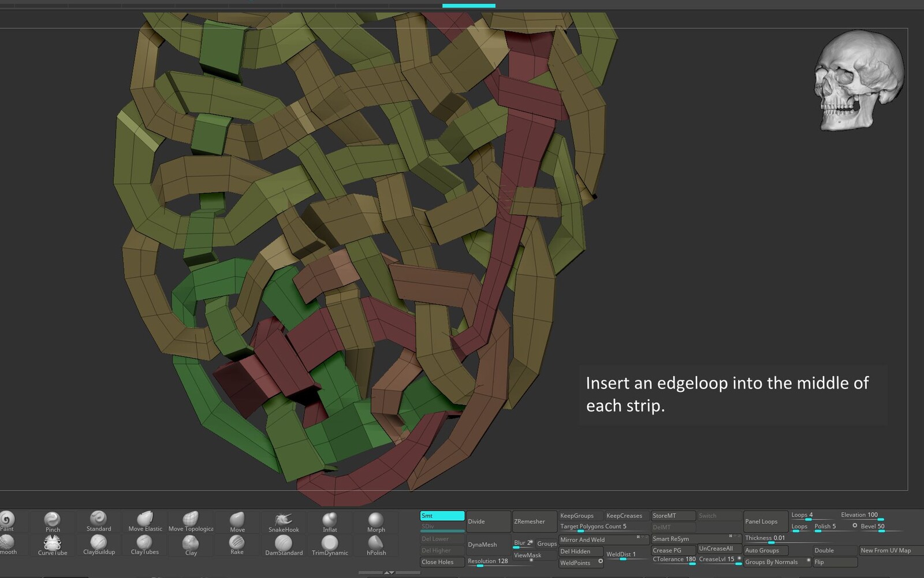Screen dimensions: 924x578
Task: Activate the Move brush
Action: 237,521
